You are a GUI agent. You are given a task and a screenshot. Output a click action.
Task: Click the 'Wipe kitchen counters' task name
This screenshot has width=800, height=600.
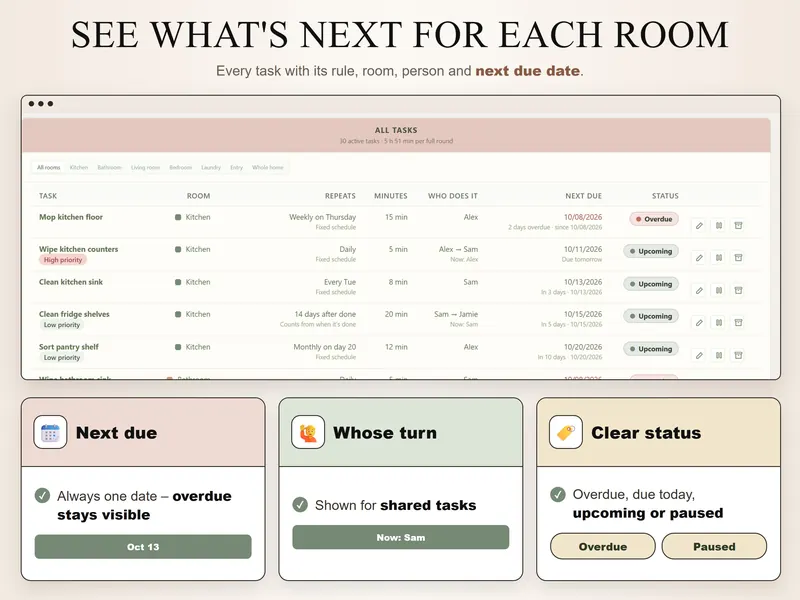tap(79, 249)
